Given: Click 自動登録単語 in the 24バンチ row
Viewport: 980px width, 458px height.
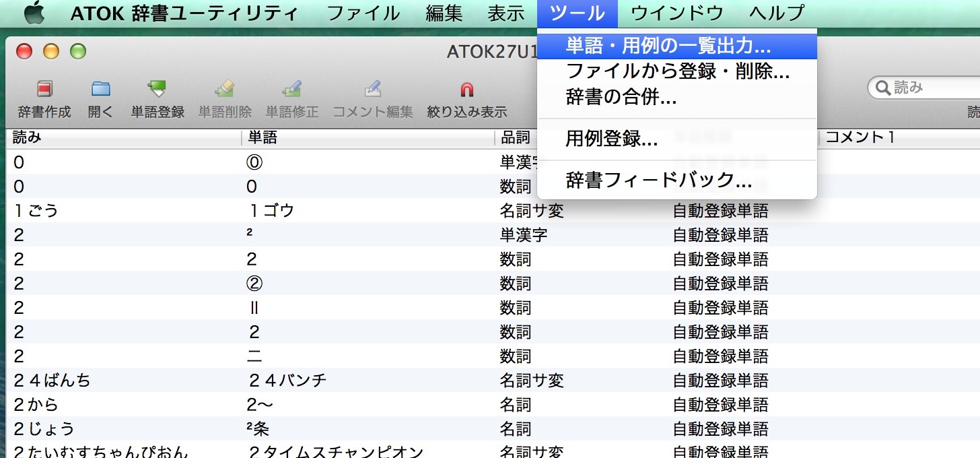Looking at the screenshot, I should tap(721, 381).
